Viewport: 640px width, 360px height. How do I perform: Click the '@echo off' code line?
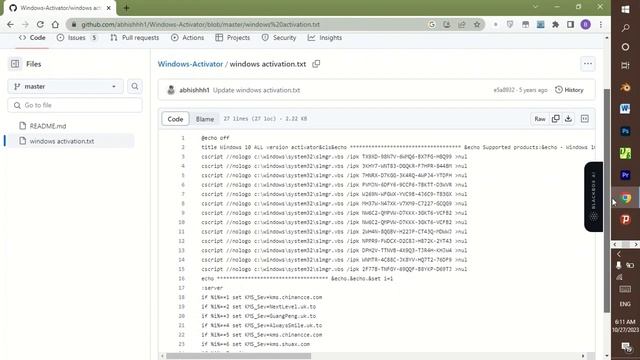pos(215,138)
